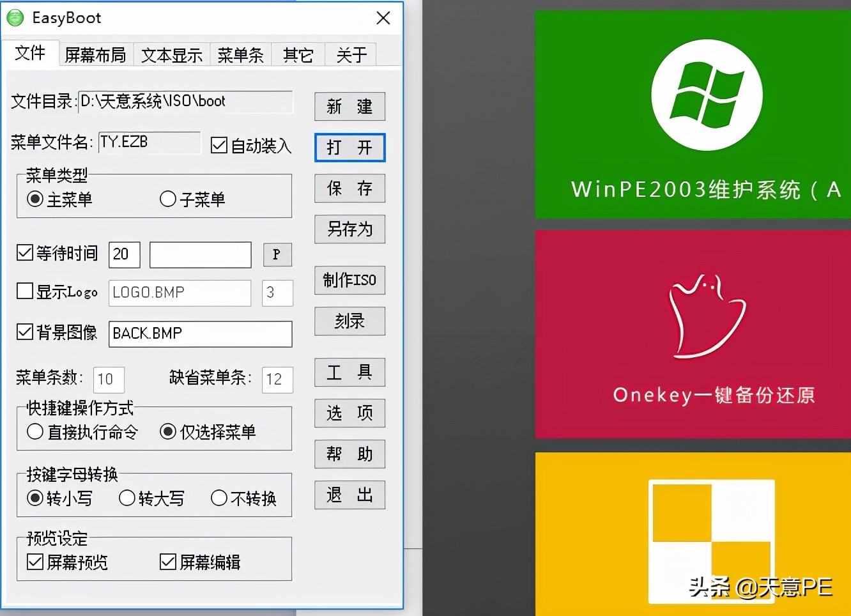Click the 打开 button
Viewport: 851px width, 616px height.
pyautogui.click(x=349, y=148)
